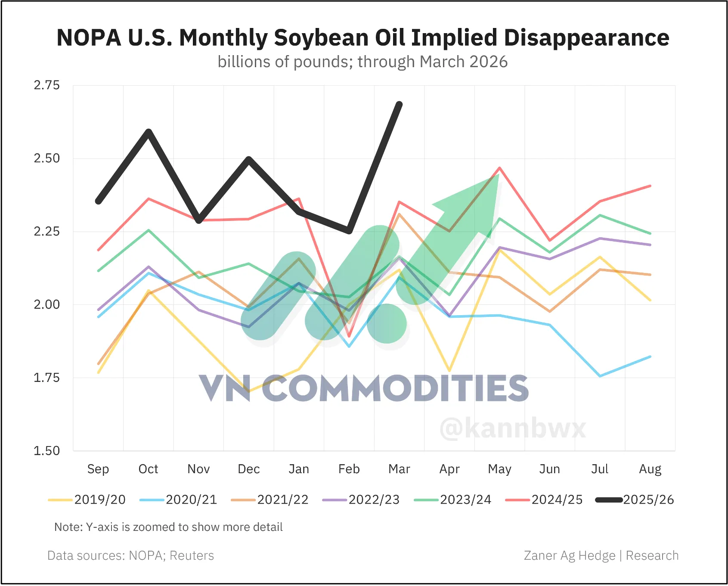This screenshot has height=586, width=728.
Task: Click the March peak of 2025/26 line
Action: [399, 105]
